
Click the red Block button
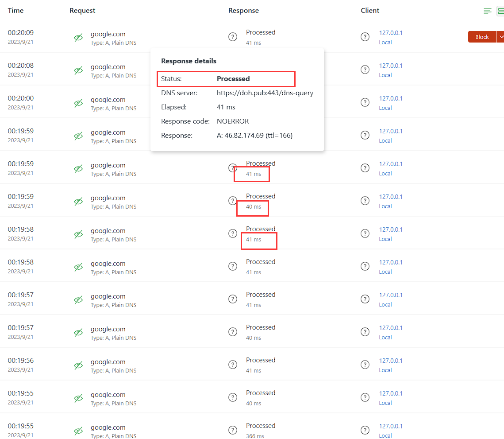481,37
